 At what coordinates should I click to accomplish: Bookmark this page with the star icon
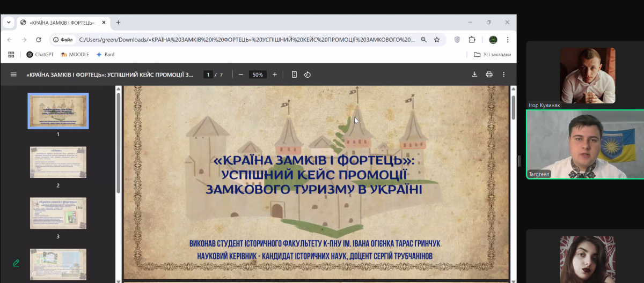coord(437,40)
